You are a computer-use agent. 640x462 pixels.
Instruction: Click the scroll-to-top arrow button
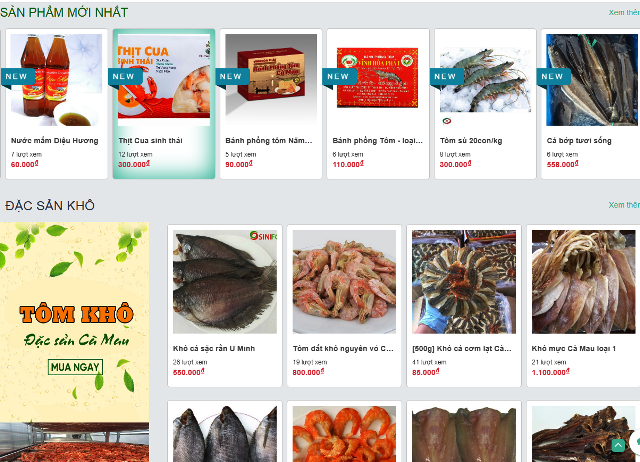(x=618, y=446)
